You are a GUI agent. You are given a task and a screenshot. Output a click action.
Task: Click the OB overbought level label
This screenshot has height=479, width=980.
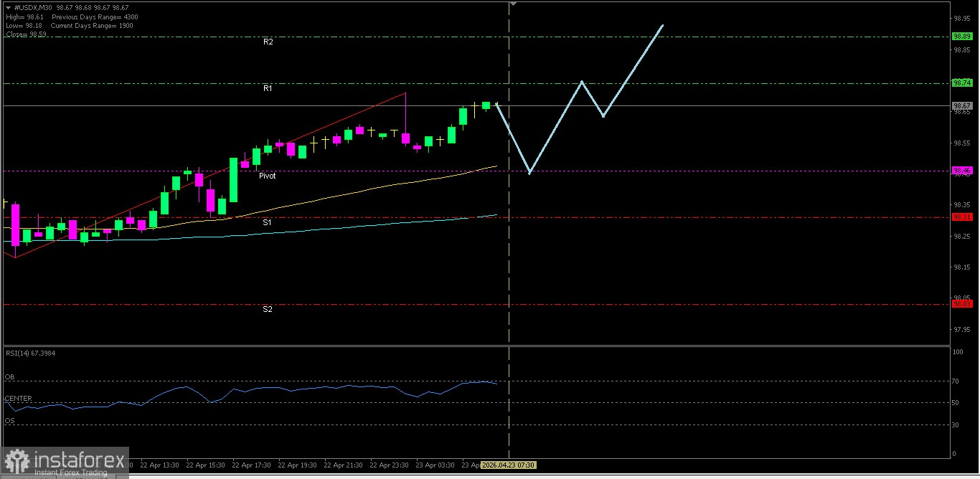9,376
